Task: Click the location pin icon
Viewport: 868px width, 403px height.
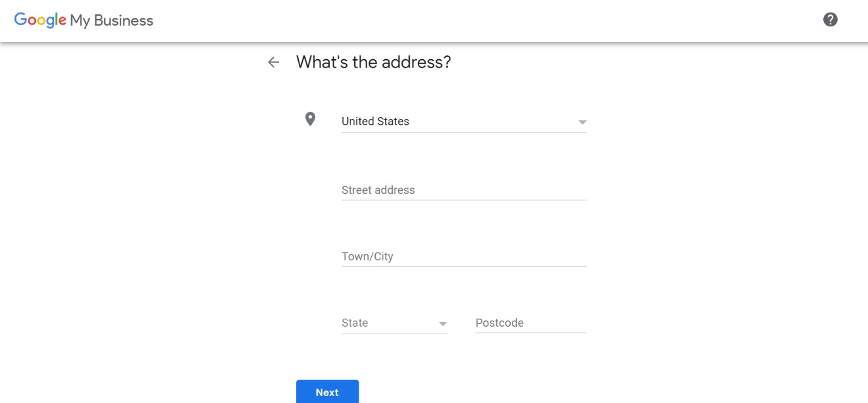Action: (x=310, y=119)
